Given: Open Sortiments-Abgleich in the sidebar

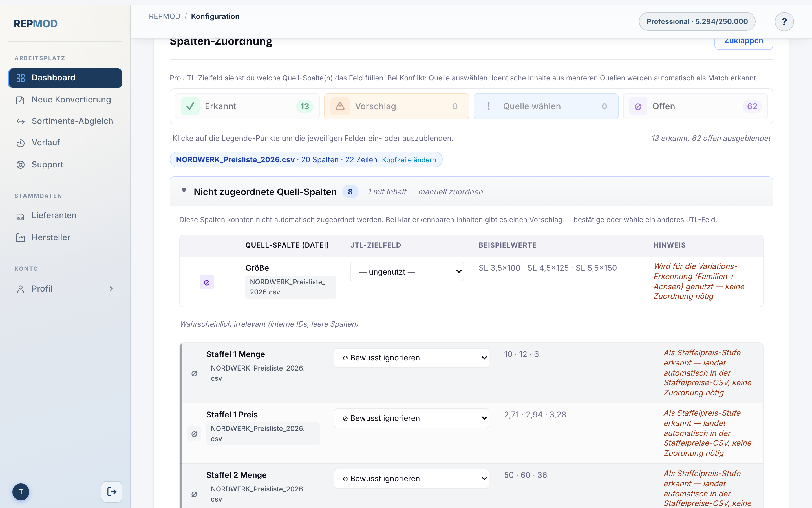Looking at the screenshot, I should tap(65, 121).
